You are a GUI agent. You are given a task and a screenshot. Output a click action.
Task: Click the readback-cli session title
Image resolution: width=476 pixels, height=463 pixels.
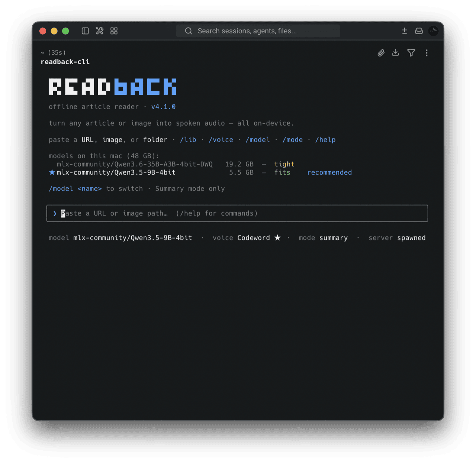[x=65, y=62]
